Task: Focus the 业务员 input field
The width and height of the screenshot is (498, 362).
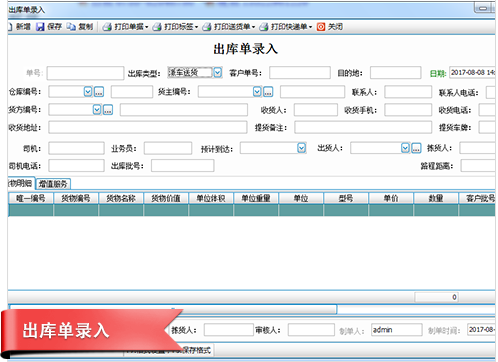Action: (168, 148)
